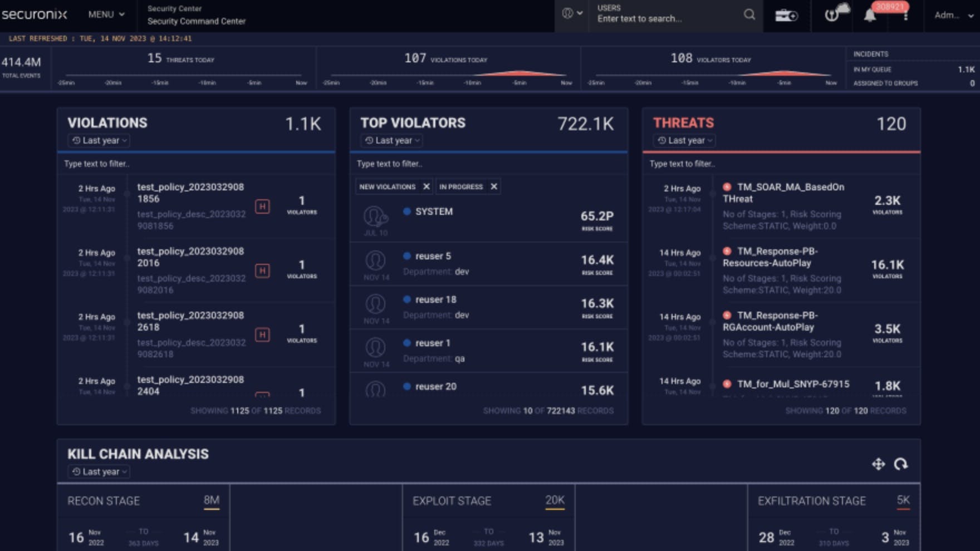This screenshot has width=980, height=551.
Task: Select reuser 5 in Top Violators list
Action: (435, 255)
